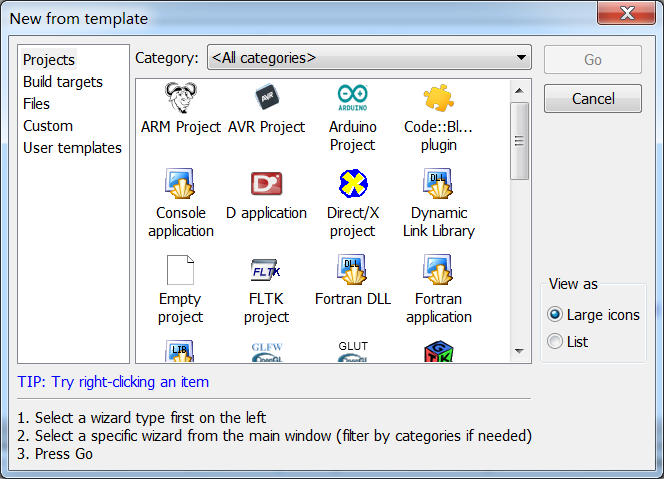Switch view to List radio button
This screenshot has width=664, height=479.
(x=556, y=342)
